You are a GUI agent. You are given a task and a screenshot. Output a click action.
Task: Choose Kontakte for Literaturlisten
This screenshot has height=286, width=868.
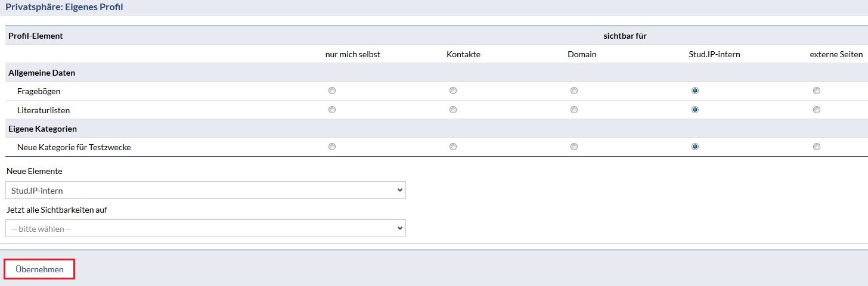(x=453, y=110)
